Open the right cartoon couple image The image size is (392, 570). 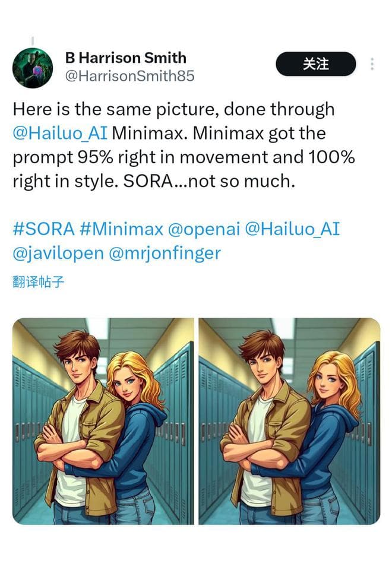pos(289,422)
